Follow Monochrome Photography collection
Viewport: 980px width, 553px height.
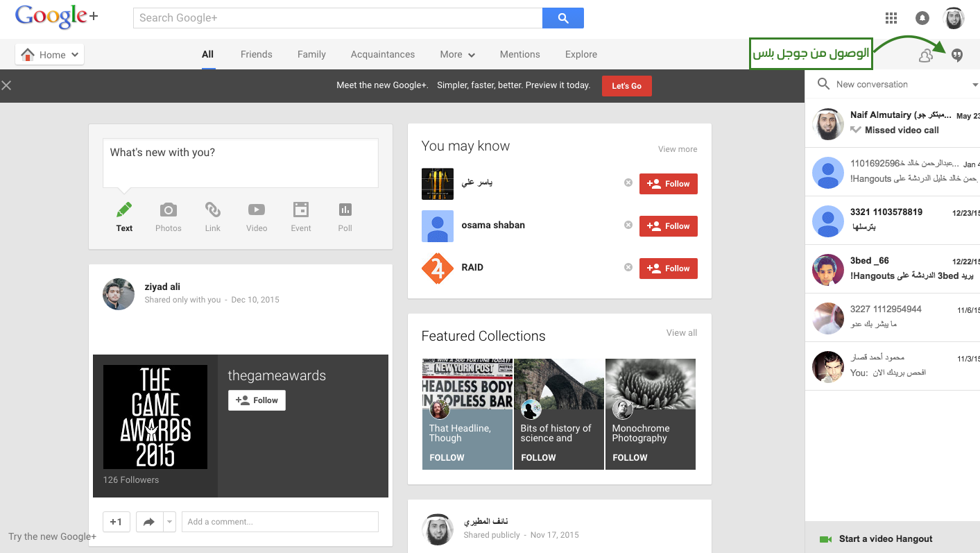630,458
